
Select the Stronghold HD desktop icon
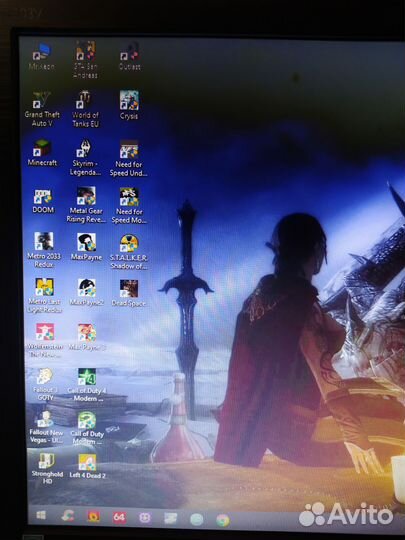[x=47, y=468]
